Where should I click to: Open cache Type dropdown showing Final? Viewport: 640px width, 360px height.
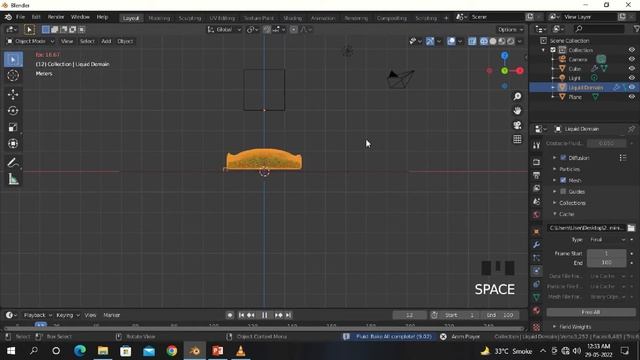pyautogui.click(x=607, y=240)
